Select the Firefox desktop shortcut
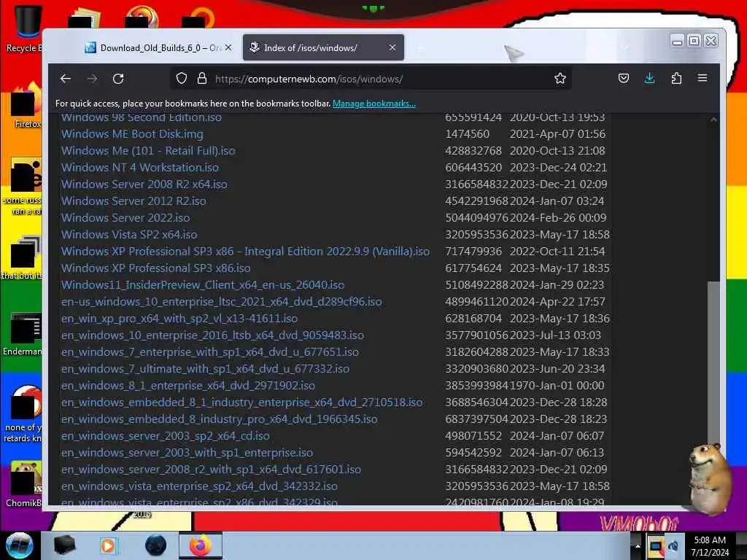This screenshot has width=747, height=560. [26, 106]
